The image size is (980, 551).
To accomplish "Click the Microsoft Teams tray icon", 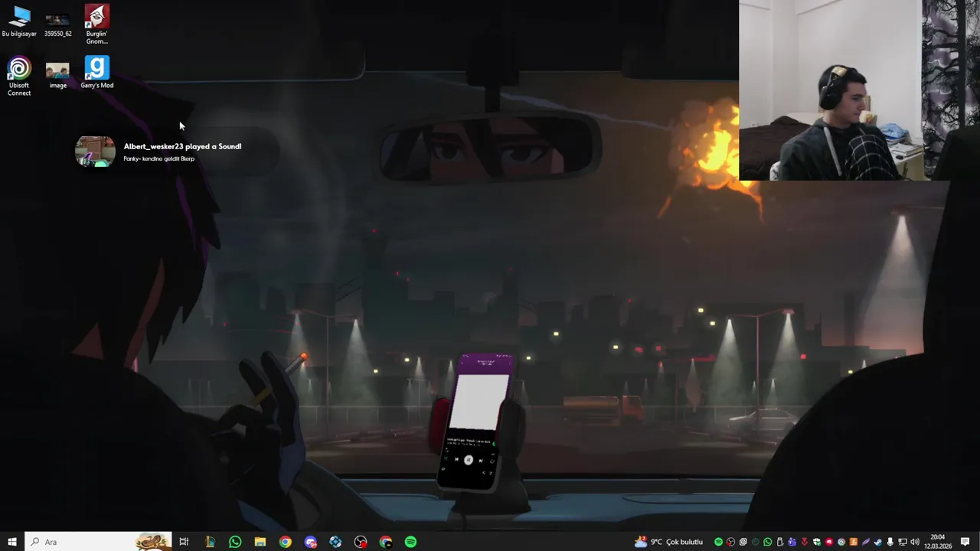I will point(792,542).
